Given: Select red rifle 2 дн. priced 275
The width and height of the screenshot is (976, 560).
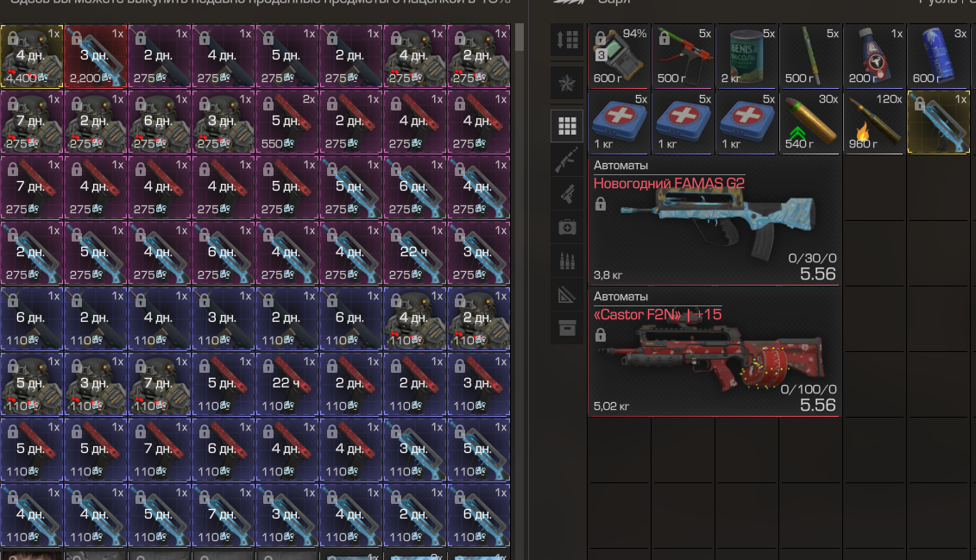Looking at the screenshot, I should click(x=351, y=122).
